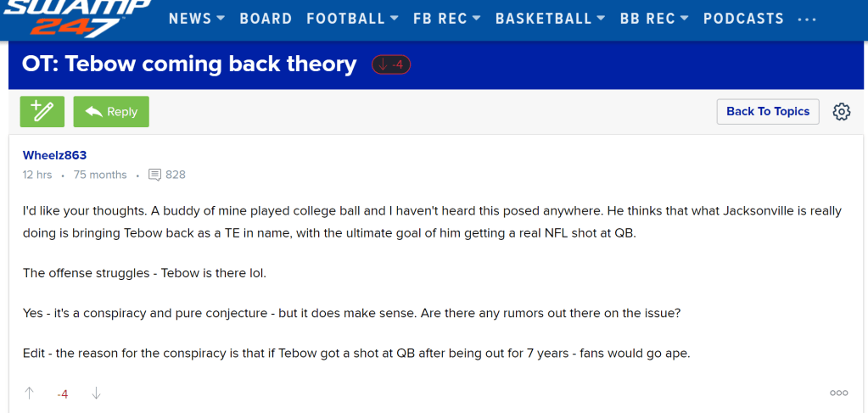
Task: Open the Podcasts page
Action: point(743,19)
